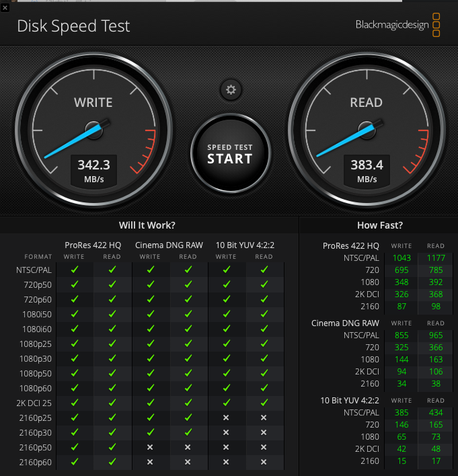The image size is (458, 476).
Task: Click ProRes 422 HQ read checkmark for 720p50
Action: click(112, 284)
